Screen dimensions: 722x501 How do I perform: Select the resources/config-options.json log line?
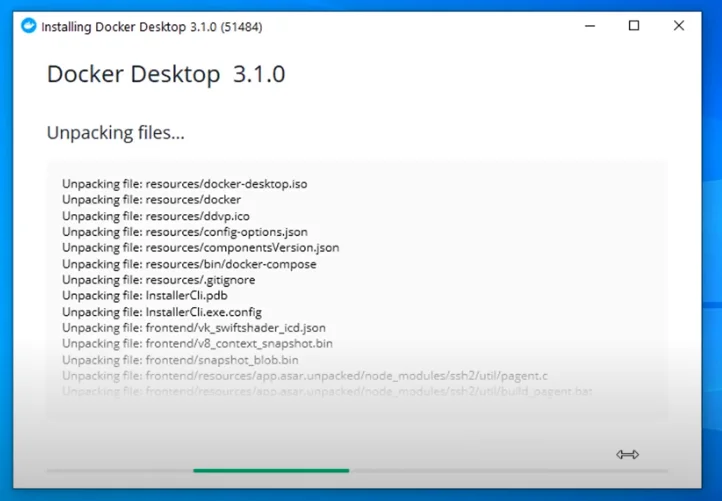click(185, 232)
